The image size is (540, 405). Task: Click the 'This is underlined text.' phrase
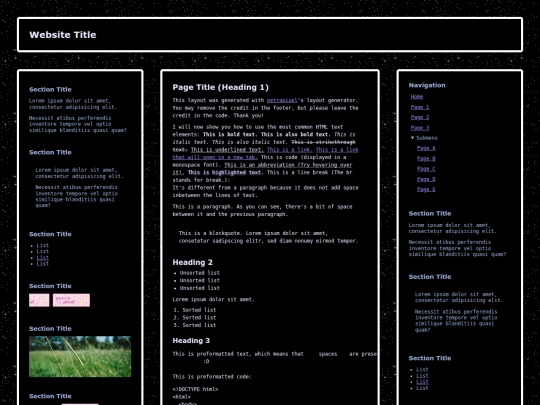pos(227,149)
